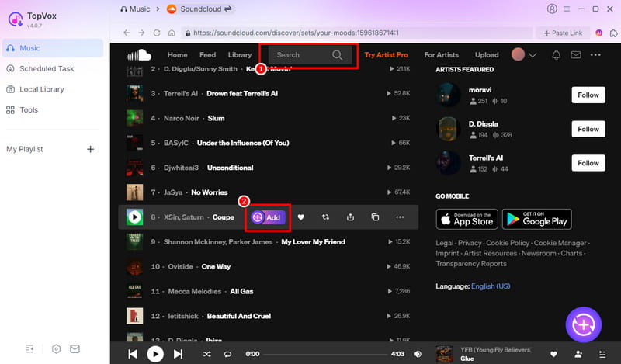This screenshot has width=621, height=364.
Task: Open SoundCloud messages envelope
Action: click(x=576, y=54)
